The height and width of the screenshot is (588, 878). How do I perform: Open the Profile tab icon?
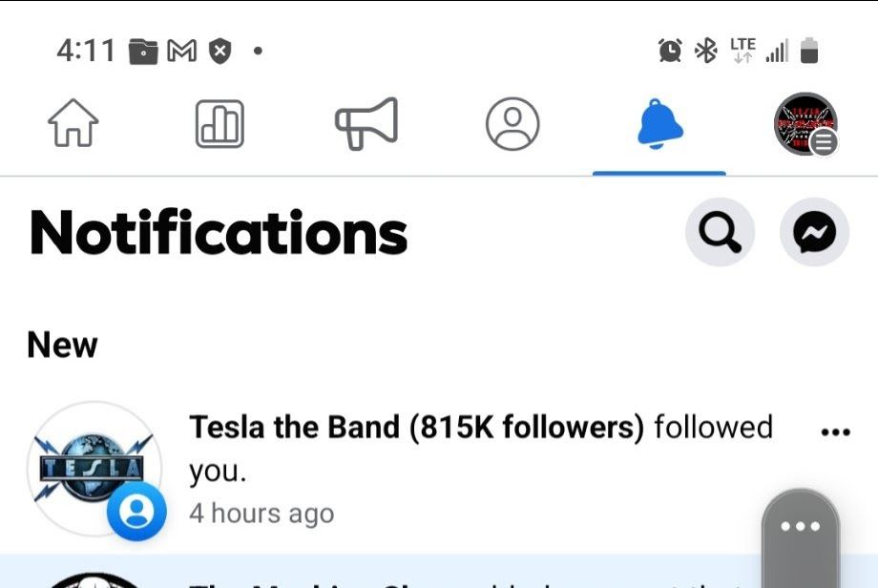(x=512, y=125)
